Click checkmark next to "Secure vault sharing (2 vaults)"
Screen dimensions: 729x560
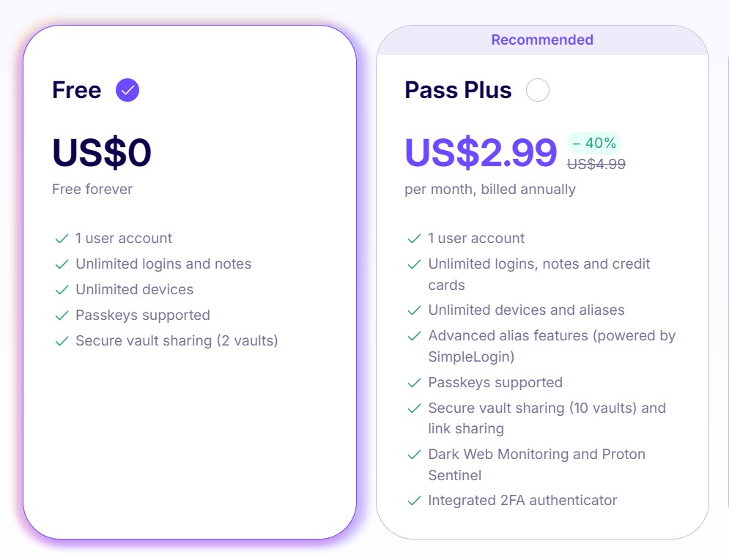click(62, 341)
